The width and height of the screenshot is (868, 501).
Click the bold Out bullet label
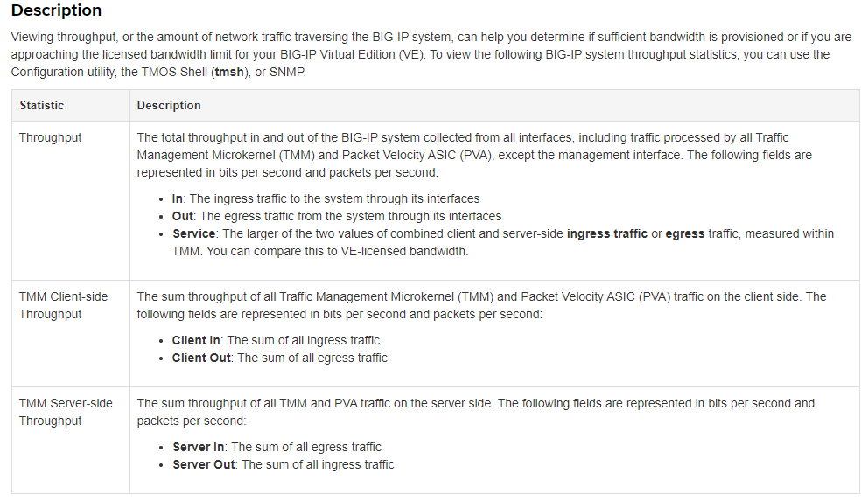coord(183,216)
